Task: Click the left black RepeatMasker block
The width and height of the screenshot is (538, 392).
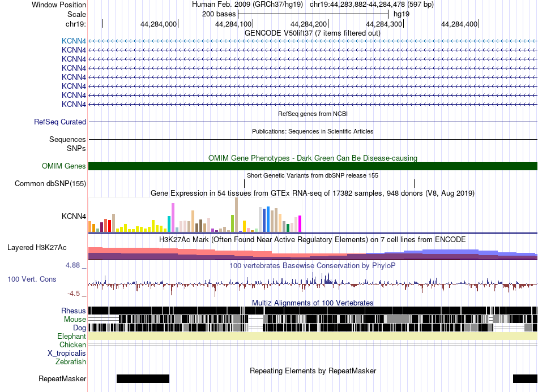Action: click(x=143, y=378)
